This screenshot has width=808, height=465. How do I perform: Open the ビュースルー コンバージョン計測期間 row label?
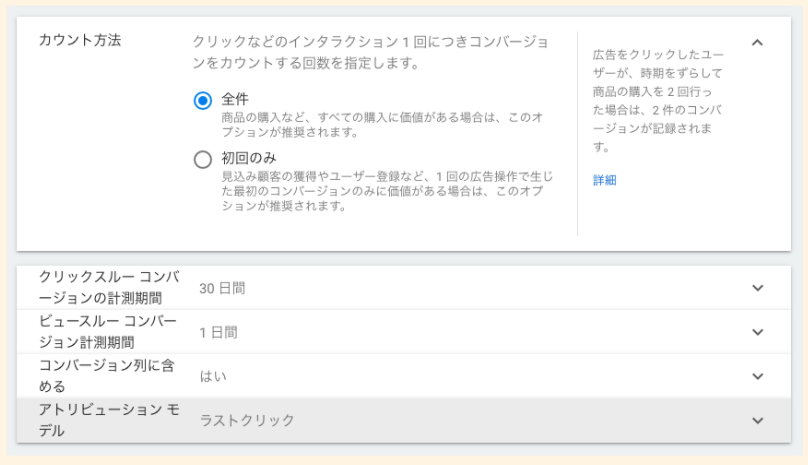[x=107, y=331]
